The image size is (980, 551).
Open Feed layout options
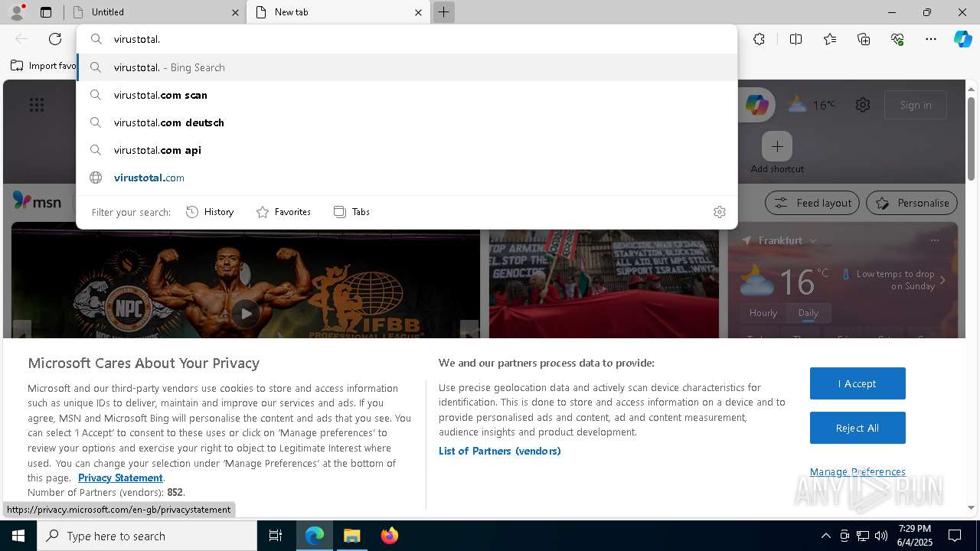812,203
